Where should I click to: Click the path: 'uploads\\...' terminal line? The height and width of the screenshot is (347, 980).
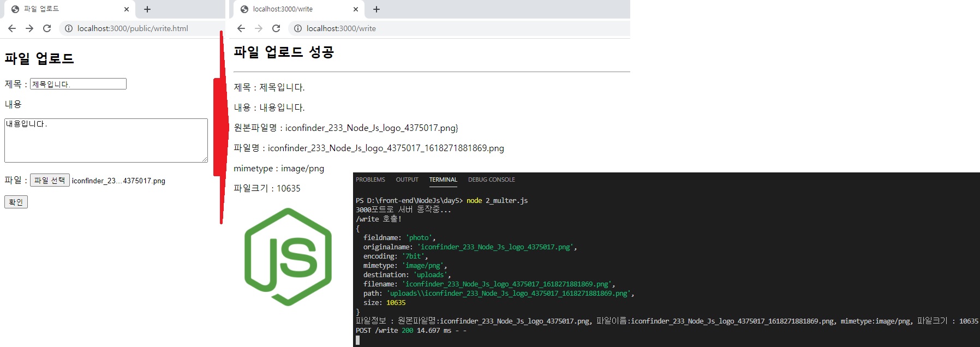[x=499, y=294]
